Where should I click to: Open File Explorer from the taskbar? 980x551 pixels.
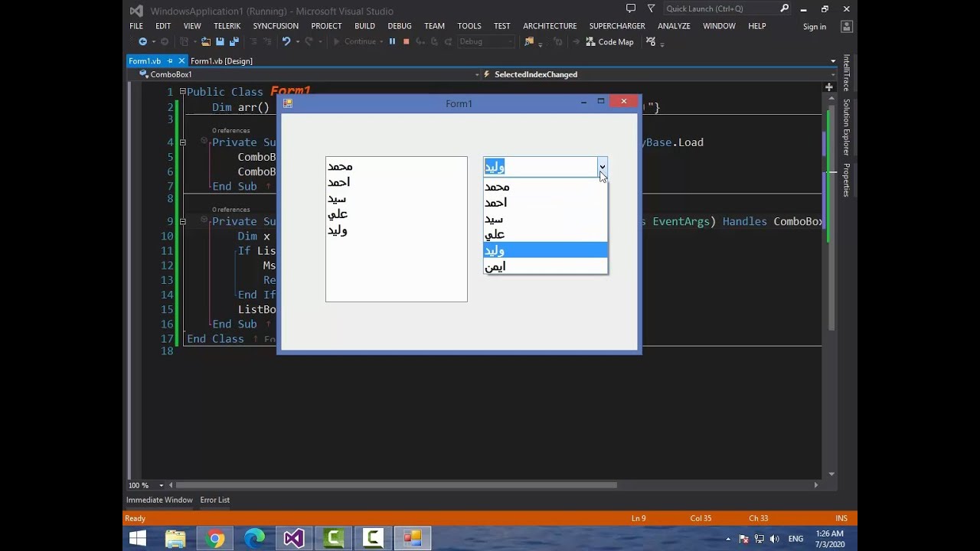pyautogui.click(x=175, y=539)
